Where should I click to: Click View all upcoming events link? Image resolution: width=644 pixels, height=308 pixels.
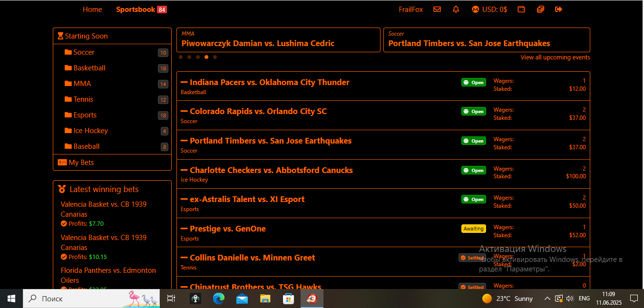[555, 58]
